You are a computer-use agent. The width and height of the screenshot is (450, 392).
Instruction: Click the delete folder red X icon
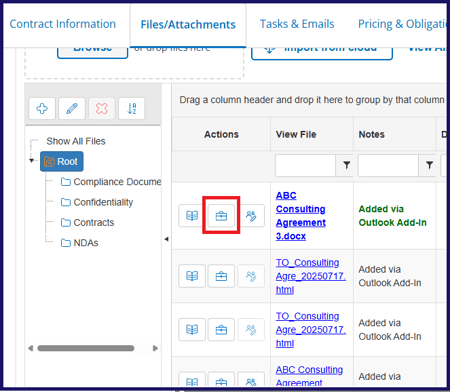tap(102, 108)
